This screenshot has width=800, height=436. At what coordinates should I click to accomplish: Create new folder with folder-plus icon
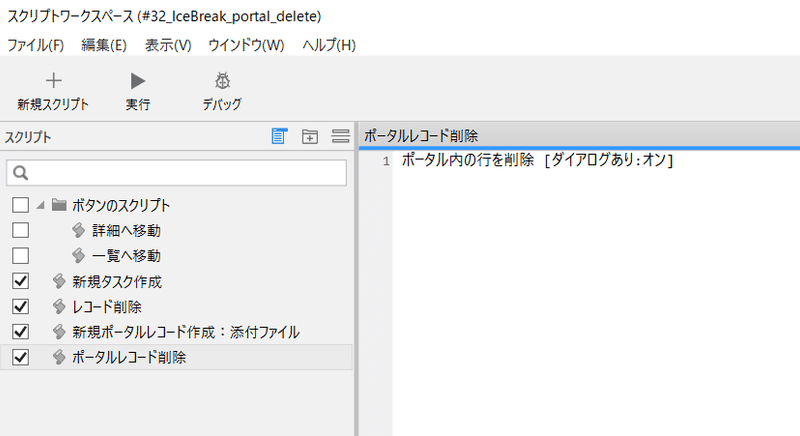tap(310, 136)
